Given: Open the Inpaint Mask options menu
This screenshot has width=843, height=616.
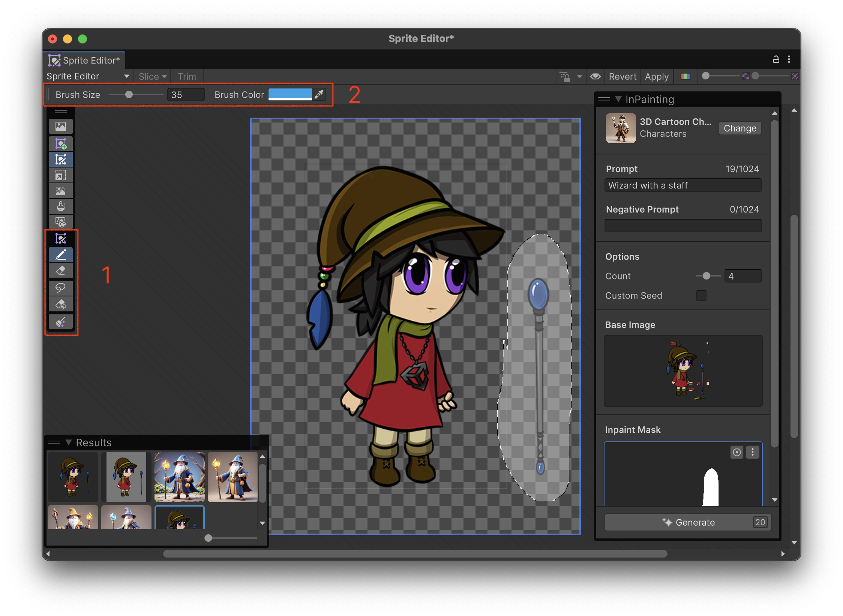Looking at the screenshot, I should pyautogui.click(x=753, y=452).
